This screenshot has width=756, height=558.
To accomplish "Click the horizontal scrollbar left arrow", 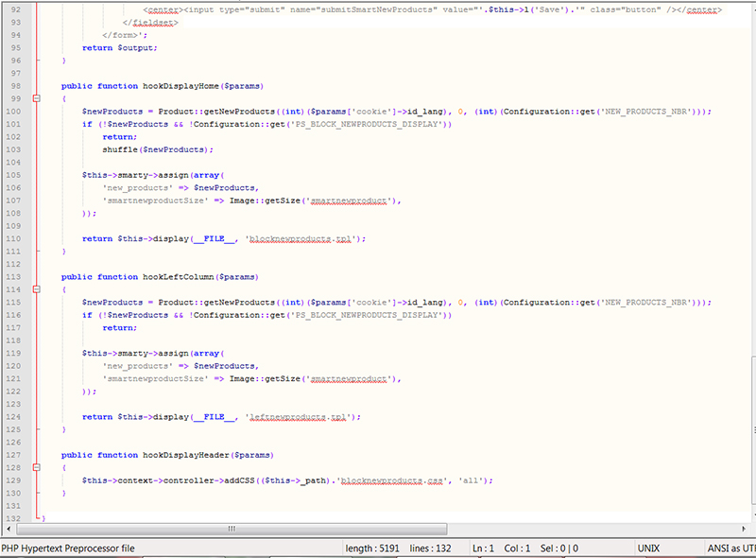I will click(9, 529).
